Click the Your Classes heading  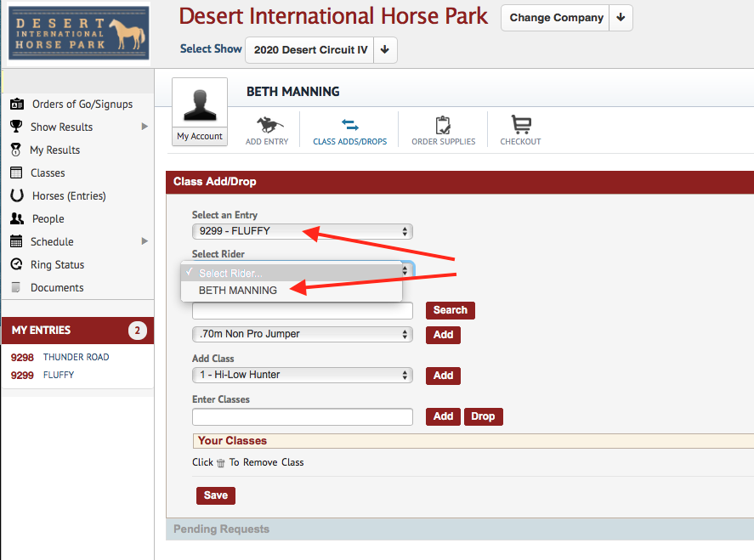tap(232, 441)
